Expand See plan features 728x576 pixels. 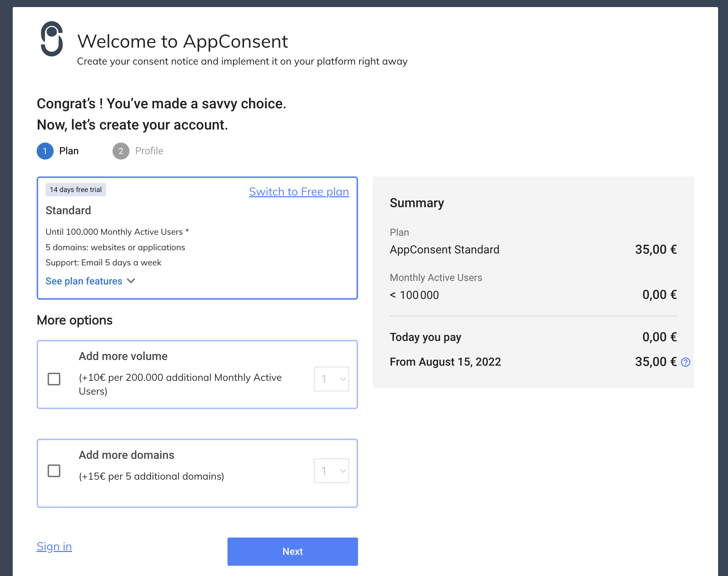tap(84, 281)
